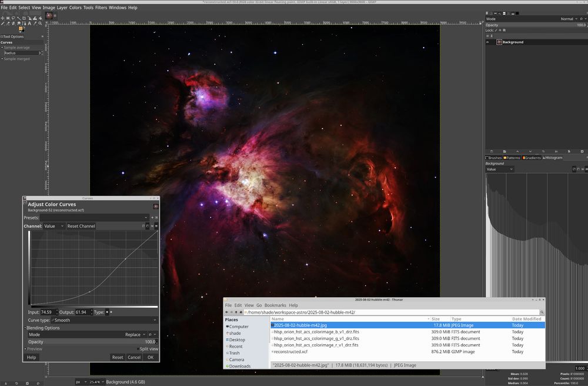Create a new layer with the panel icon

(492, 152)
